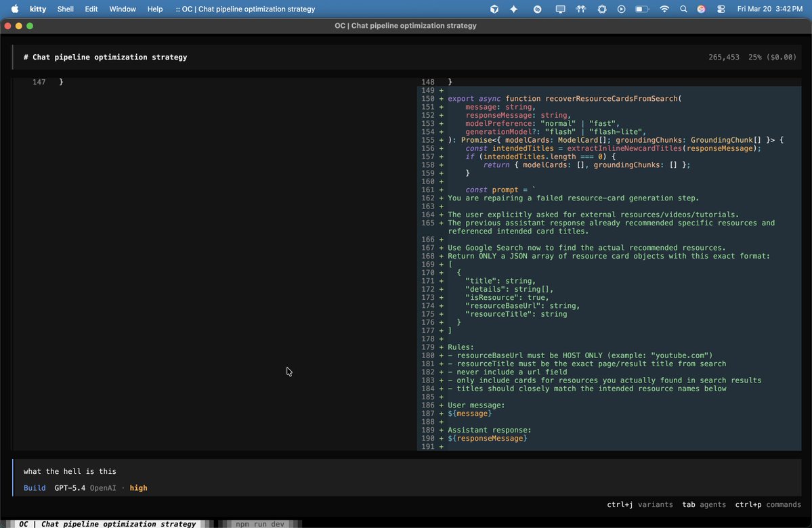
Task: Select the 'OC | Chat pipeline optimization strategy' bottom tab
Action: click(x=107, y=524)
